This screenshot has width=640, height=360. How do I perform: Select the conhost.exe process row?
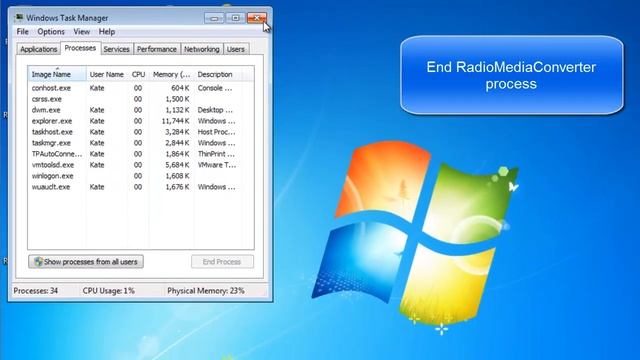pyautogui.click(x=141, y=88)
